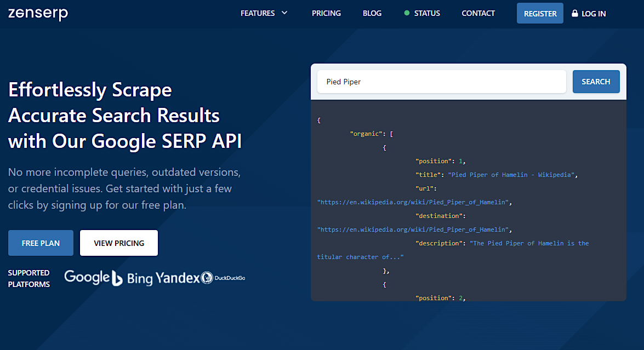Click the "description" key in results
Viewport: 644px width, 350px height.
(438, 243)
